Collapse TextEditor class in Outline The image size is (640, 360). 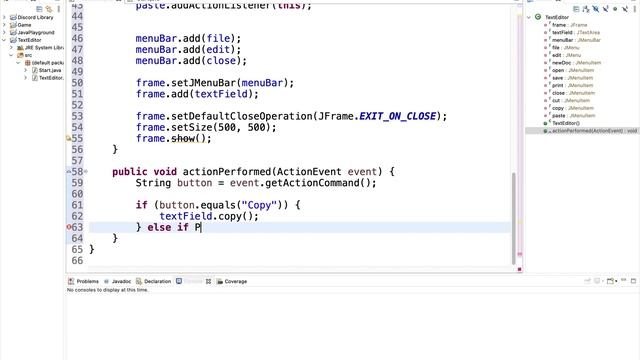pos(529,17)
